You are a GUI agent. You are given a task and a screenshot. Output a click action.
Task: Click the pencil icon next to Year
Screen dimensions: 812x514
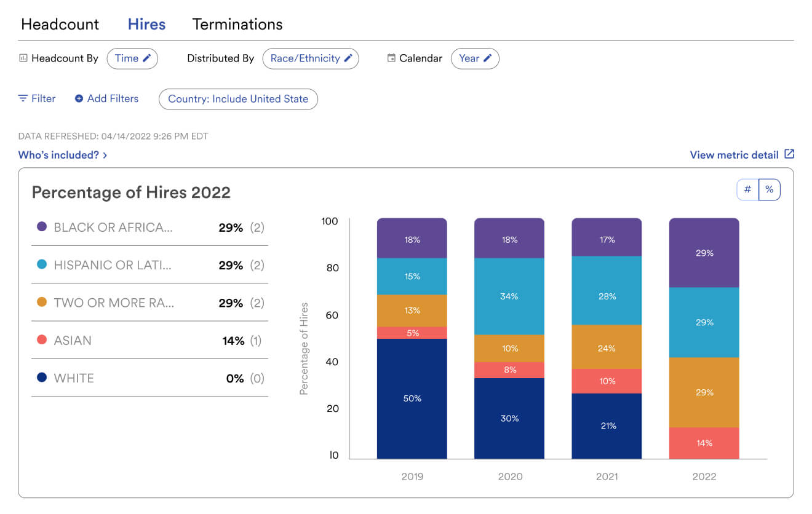(487, 58)
